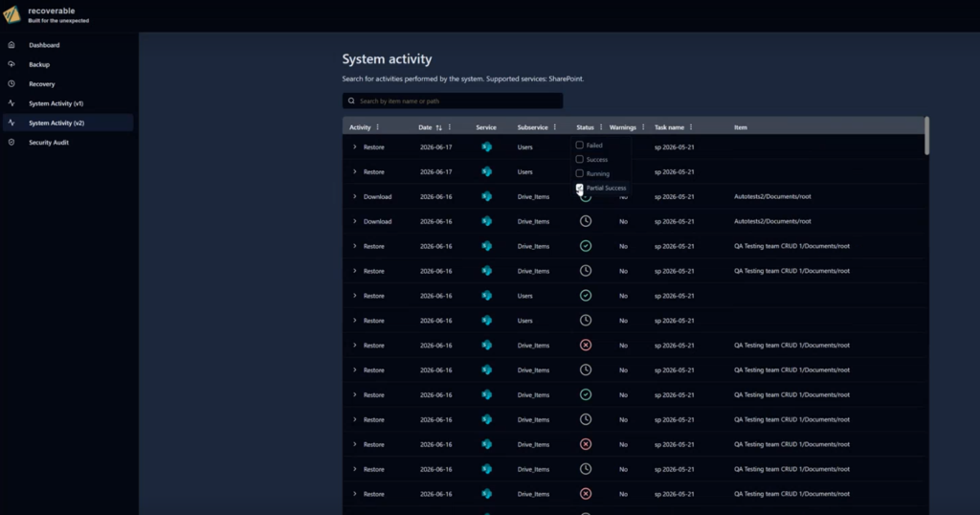Click SharePoint icon in the successful Download row

point(486,196)
